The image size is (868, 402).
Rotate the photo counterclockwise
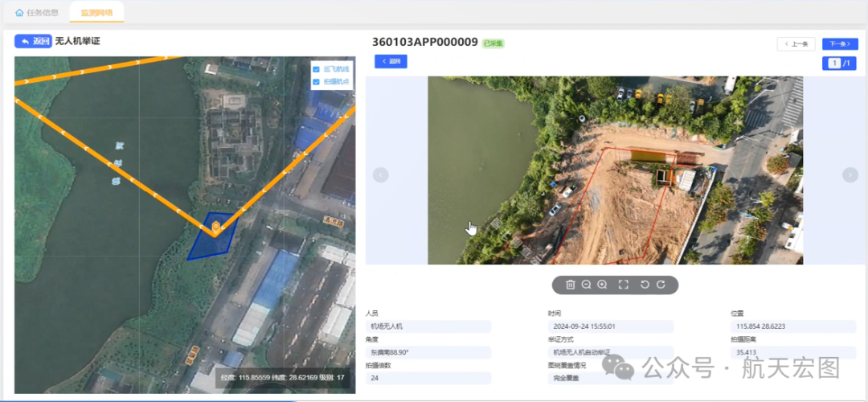pyautogui.click(x=645, y=285)
